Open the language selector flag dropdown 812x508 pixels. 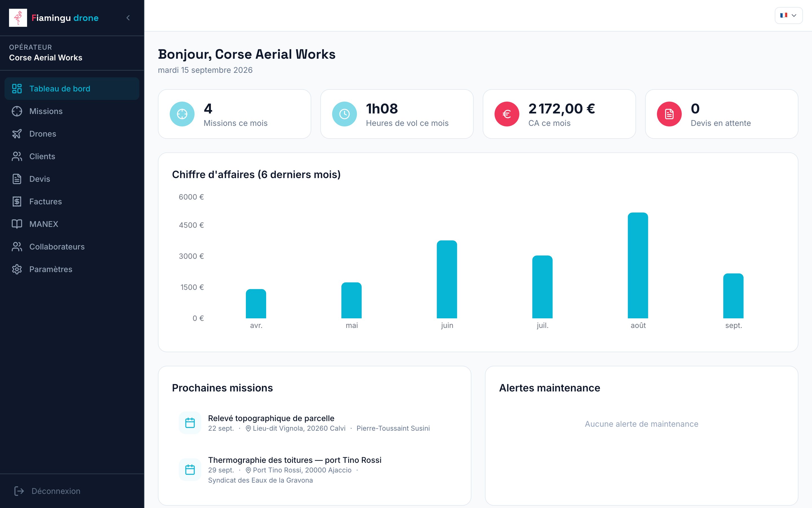coord(789,16)
